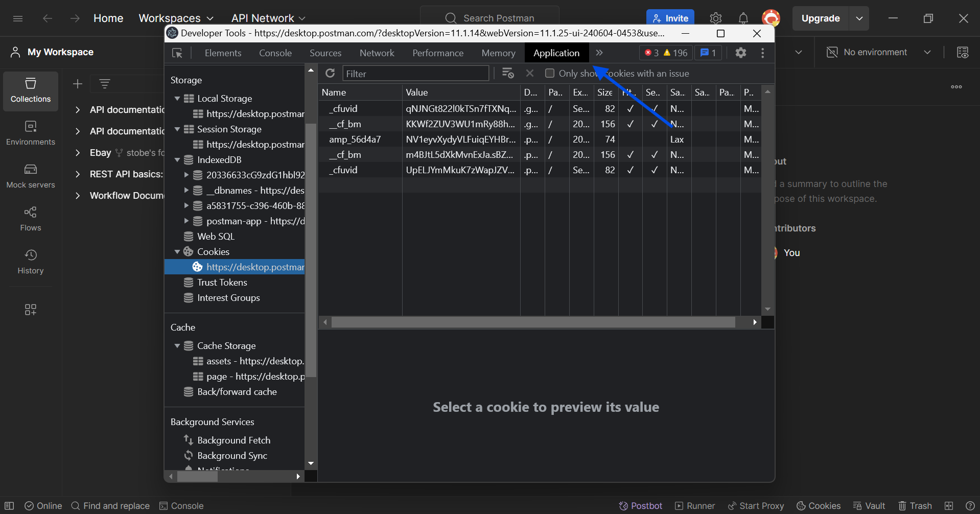Screen dimensions: 980x514
Task: Toggle the two-pane view icon in status bar
Action: [949, 506]
